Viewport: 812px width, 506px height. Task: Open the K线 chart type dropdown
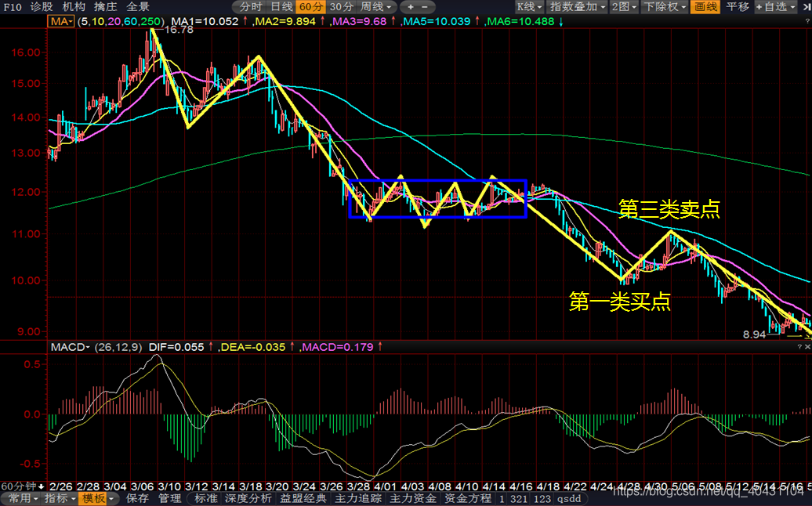tap(529, 7)
